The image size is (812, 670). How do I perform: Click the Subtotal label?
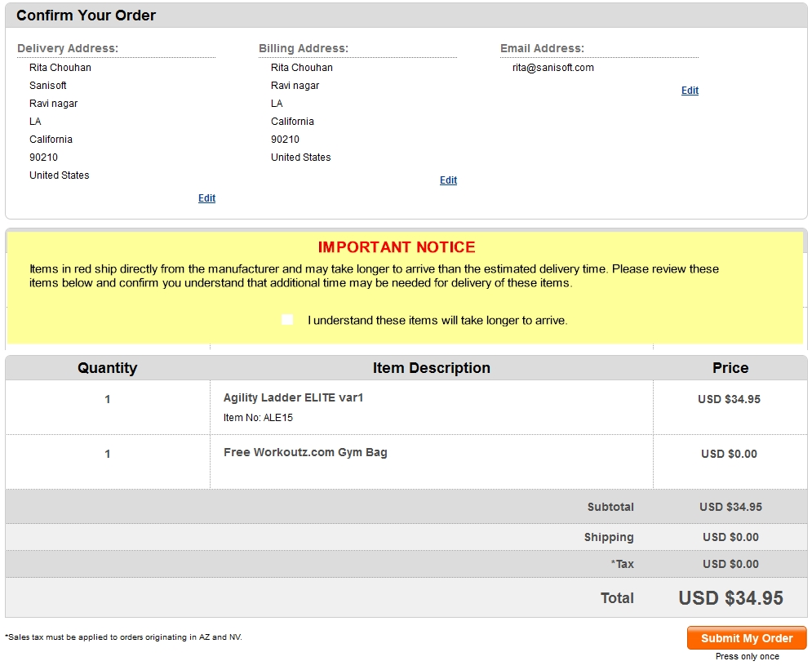[x=610, y=507]
